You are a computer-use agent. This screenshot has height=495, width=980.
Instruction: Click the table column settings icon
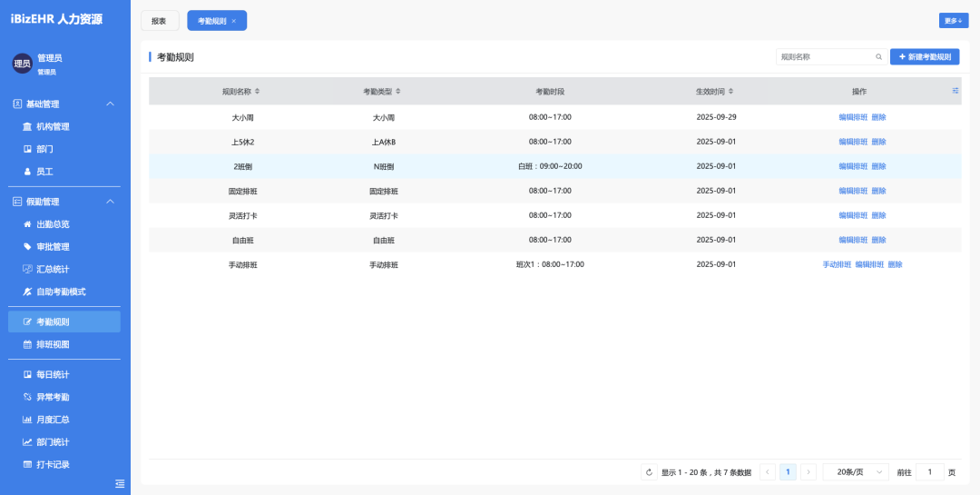955,91
